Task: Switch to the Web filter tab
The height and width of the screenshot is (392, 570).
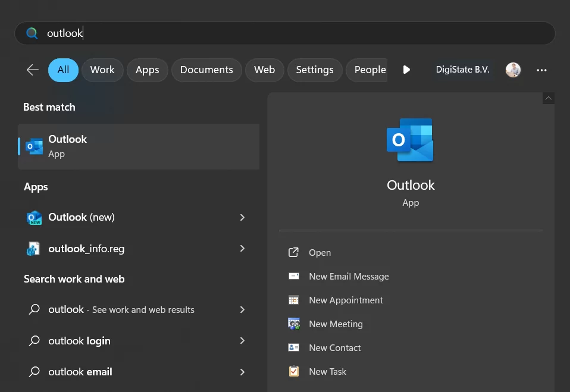Action: (265, 70)
